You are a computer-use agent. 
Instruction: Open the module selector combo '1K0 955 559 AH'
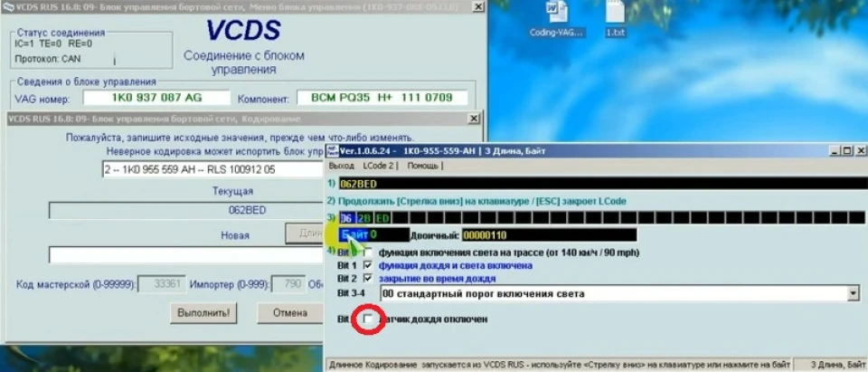pyautogui.click(x=213, y=169)
